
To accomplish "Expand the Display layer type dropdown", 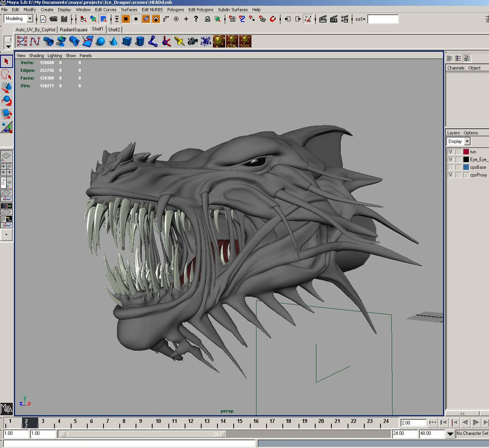I will click(x=467, y=141).
